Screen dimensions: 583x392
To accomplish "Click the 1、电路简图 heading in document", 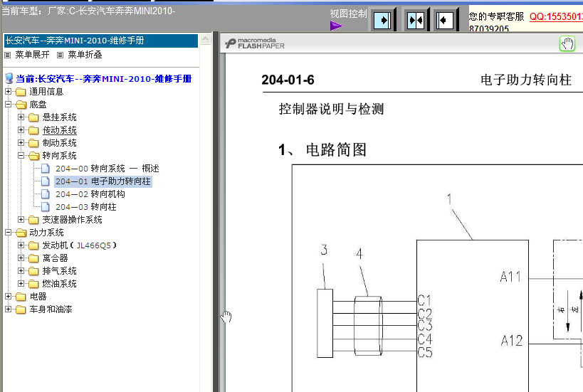I will point(322,149).
